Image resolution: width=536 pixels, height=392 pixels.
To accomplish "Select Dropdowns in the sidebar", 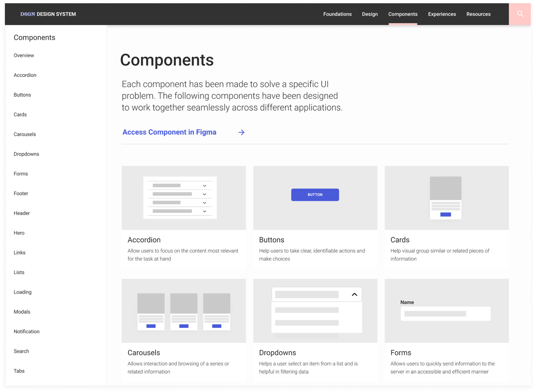I will coord(26,154).
